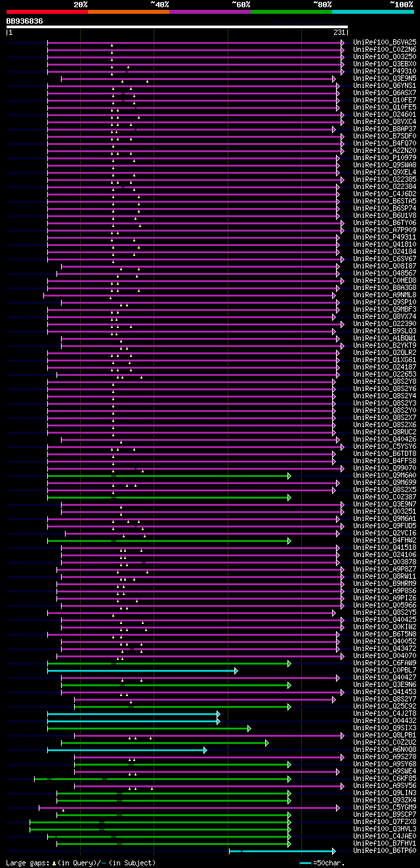Select hit UniRef100_P49311
This screenshot has height=868, width=420.
click(x=385, y=237)
